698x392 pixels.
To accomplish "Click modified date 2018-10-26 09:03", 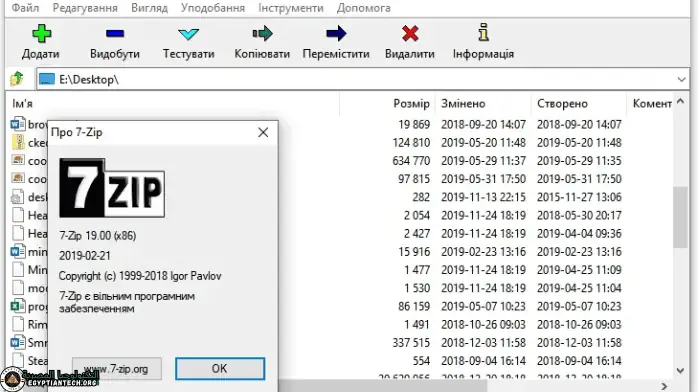I will 483,324.
